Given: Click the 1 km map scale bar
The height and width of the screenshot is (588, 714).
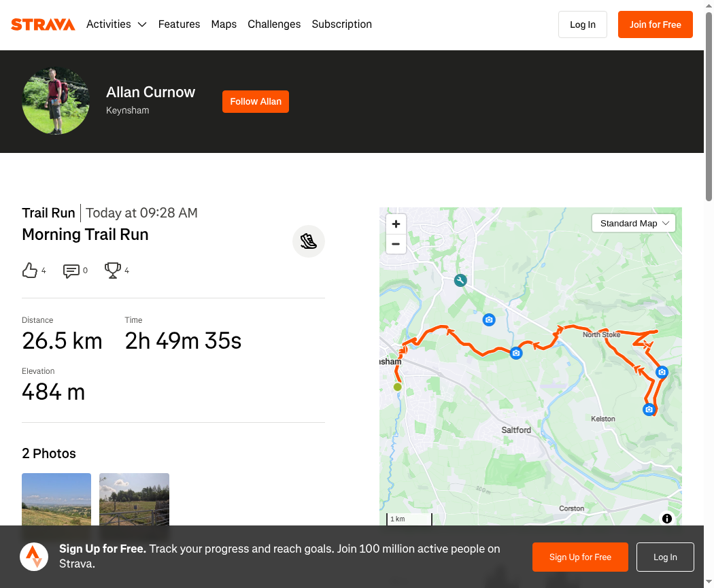Looking at the screenshot, I should point(409,519).
